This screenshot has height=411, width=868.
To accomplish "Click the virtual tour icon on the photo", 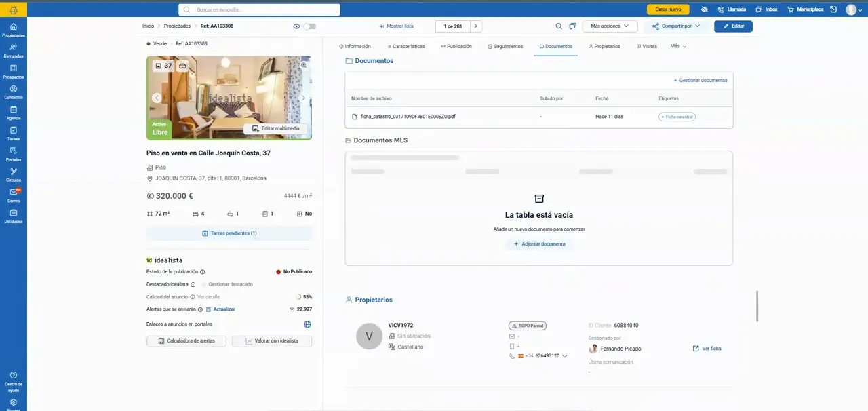I will click(182, 66).
